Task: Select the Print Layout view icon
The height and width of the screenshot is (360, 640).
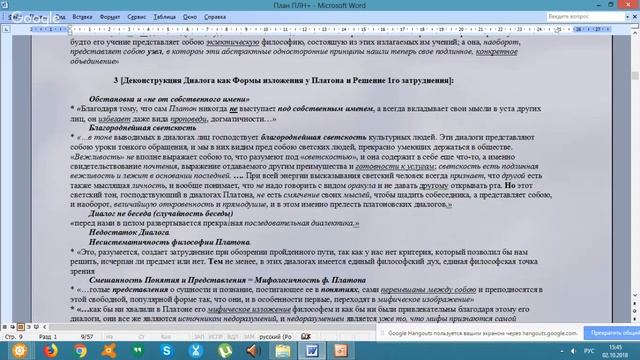Action: pyautogui.click(x=20, y=327)
